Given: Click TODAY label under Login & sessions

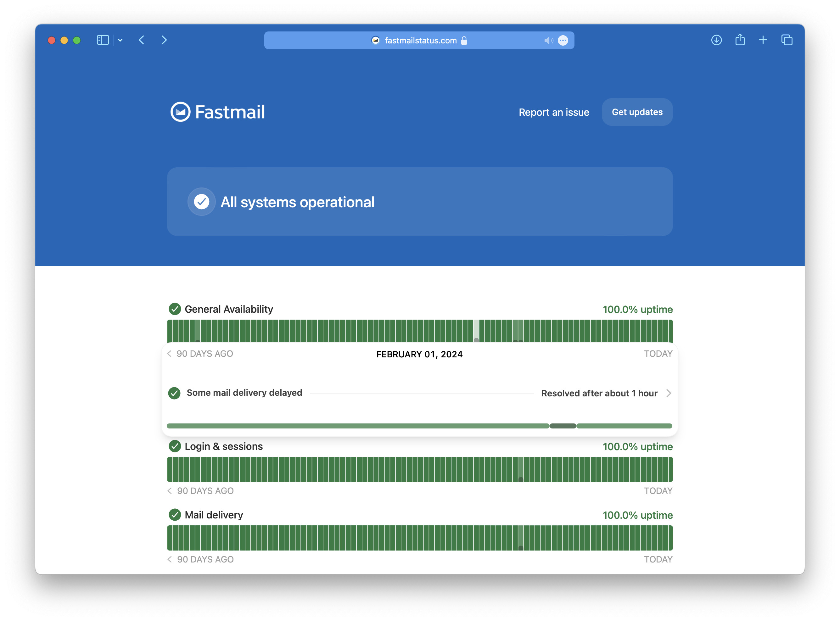Looking at the screenshot, I should coord(658,490).
